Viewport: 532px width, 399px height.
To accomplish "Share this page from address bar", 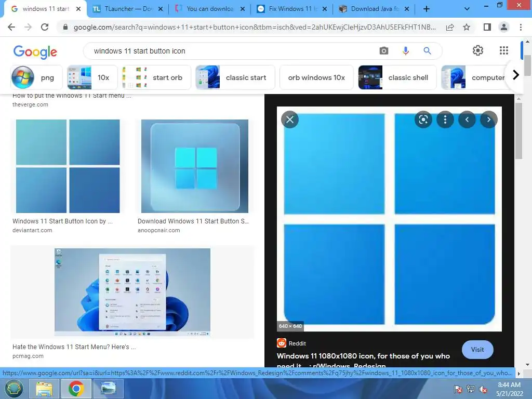I will [450, 27].
